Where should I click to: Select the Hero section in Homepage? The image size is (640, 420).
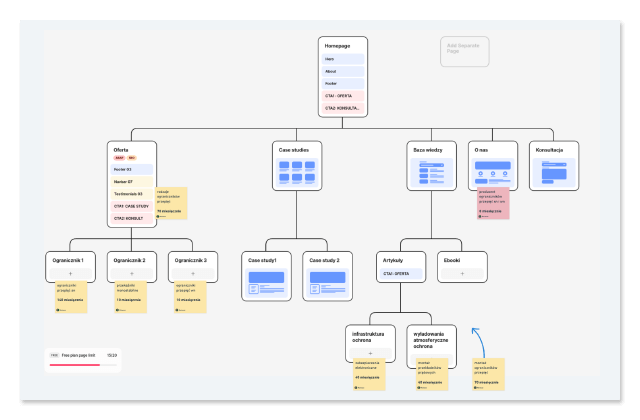tap(343, 59)
